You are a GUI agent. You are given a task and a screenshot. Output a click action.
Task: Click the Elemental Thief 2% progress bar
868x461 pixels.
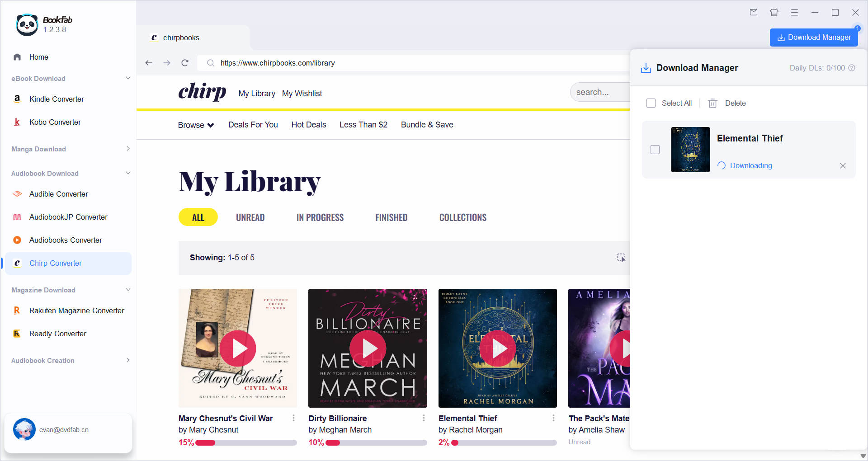(x=504, y=443)
